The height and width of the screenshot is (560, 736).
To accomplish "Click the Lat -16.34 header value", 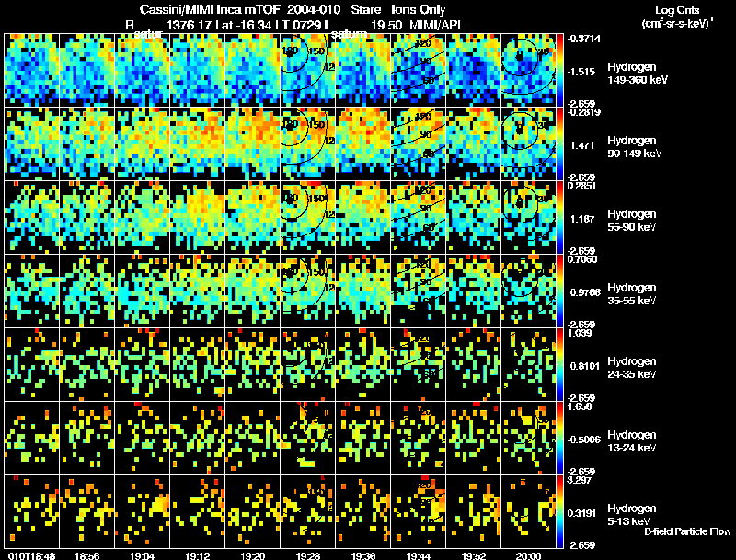I will [x=243, y=25].
